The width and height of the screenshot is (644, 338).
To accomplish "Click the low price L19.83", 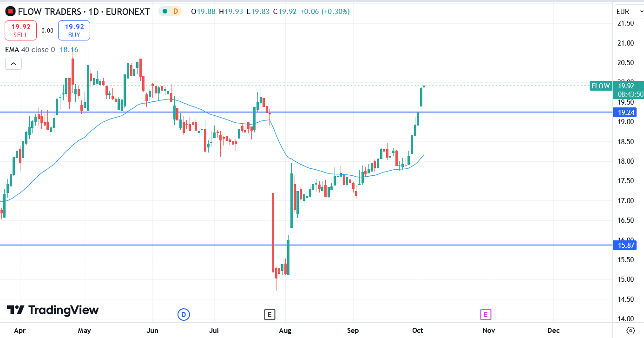I will 258,12.
